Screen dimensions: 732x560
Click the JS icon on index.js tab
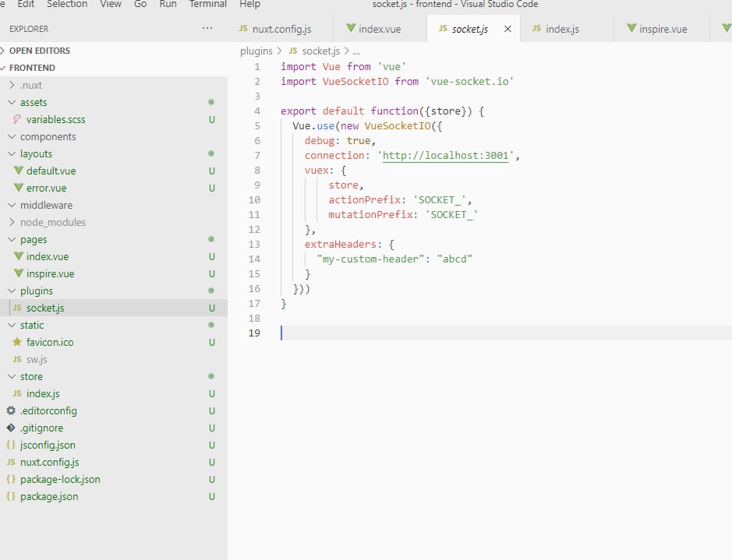(536, 29)
